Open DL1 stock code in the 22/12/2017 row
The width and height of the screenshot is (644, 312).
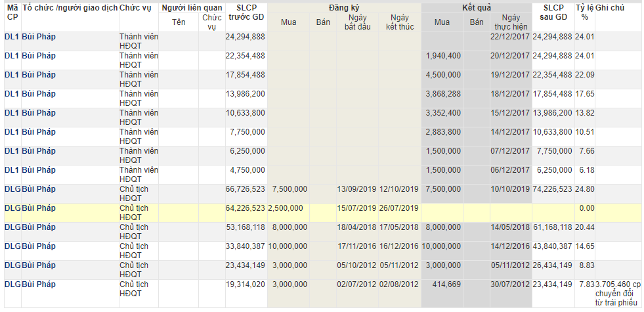click(x=12, y=37)
